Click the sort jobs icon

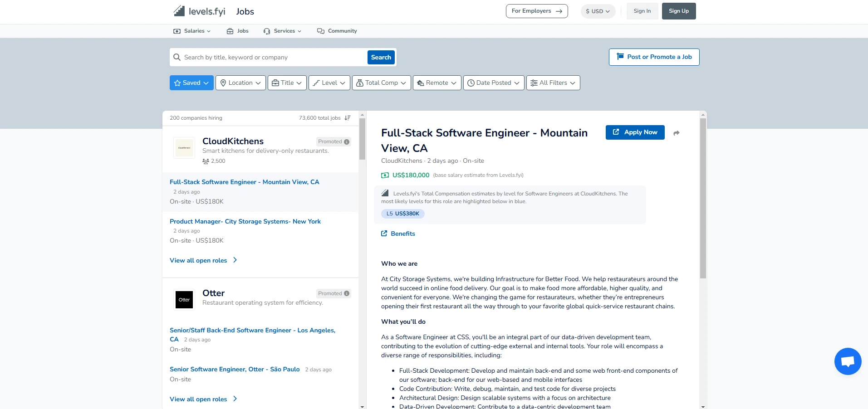[x=348, y=118]
